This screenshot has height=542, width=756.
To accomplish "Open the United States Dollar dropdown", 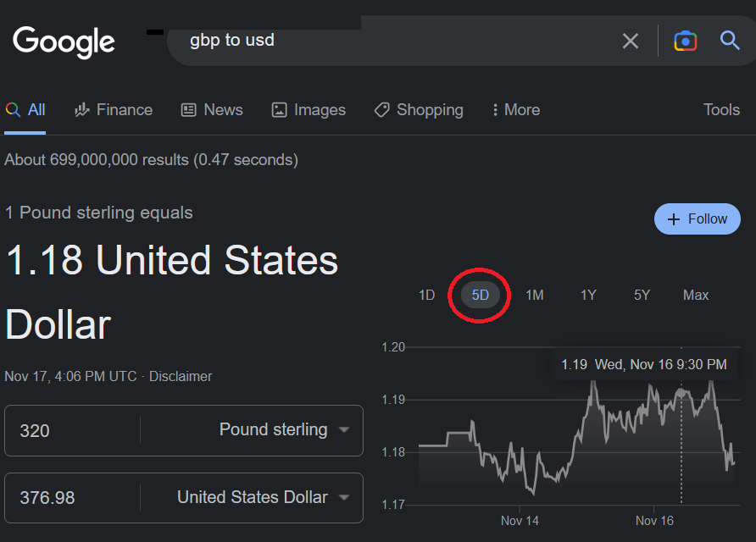I will (263, 498).
